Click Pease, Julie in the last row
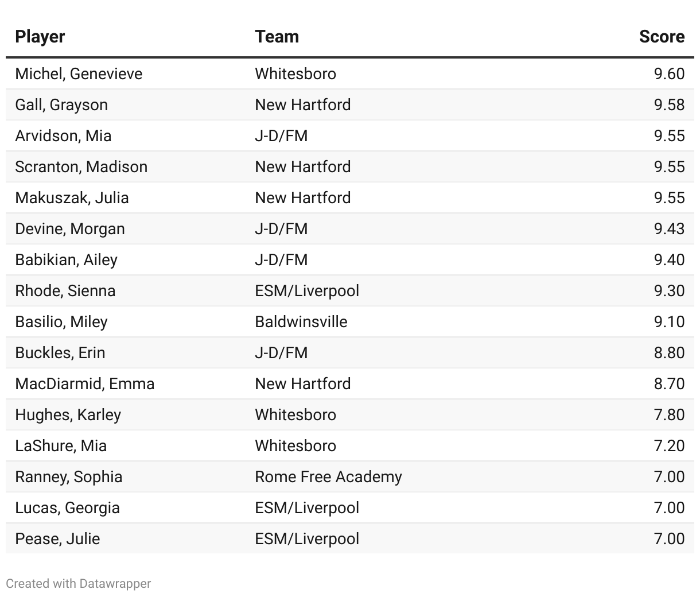The image size is (700, 597). 57,539
